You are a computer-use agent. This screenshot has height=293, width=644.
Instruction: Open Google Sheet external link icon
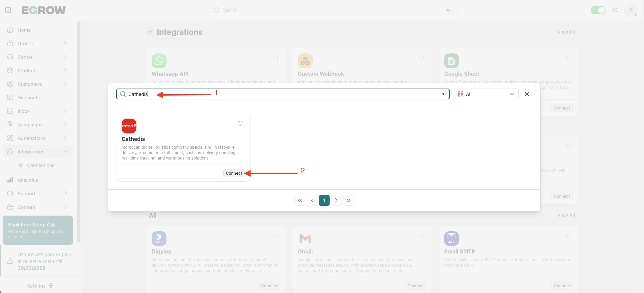(x=568, y=58)
